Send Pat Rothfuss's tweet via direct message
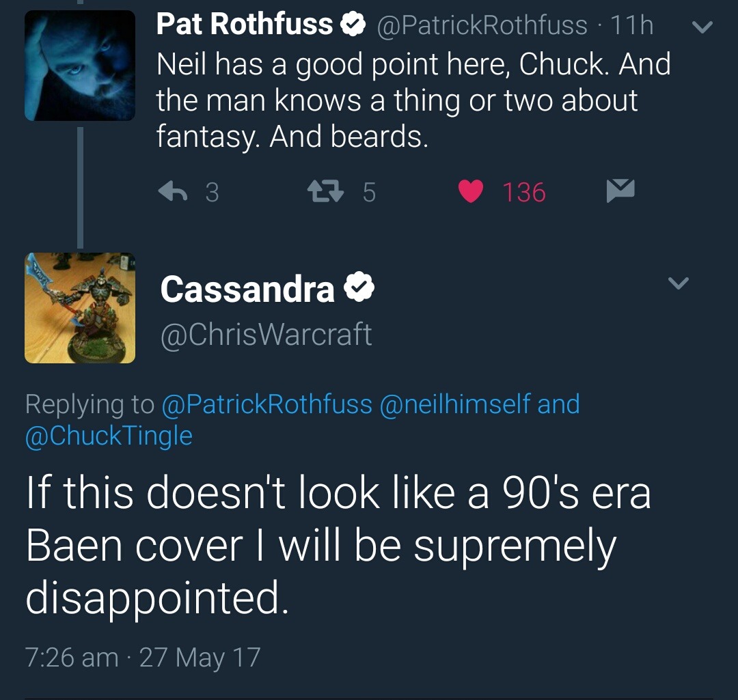Viewport: 738px width, 700px height. click(x=620, y=191)
